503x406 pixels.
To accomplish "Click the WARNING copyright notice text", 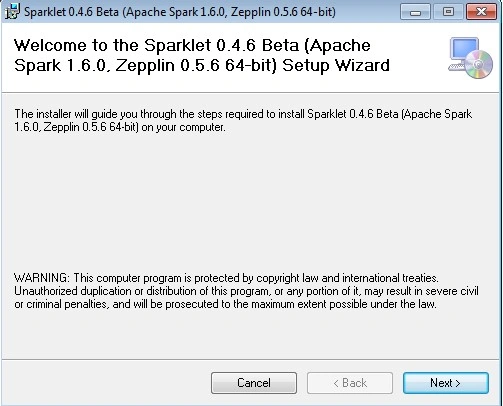I will [x=246, y=291].
